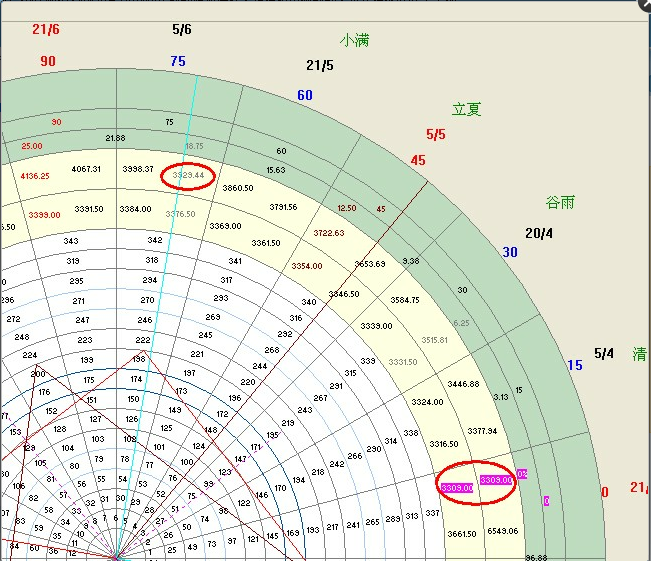Click the large blue 60 degree label
Image resolution: width=651 pixels, height=561 pixels.
pyautogui.click(x=305, y=95)
